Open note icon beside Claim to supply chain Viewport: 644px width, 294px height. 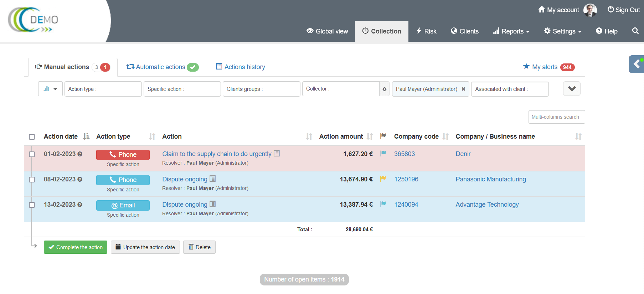(x=277, y=154)
